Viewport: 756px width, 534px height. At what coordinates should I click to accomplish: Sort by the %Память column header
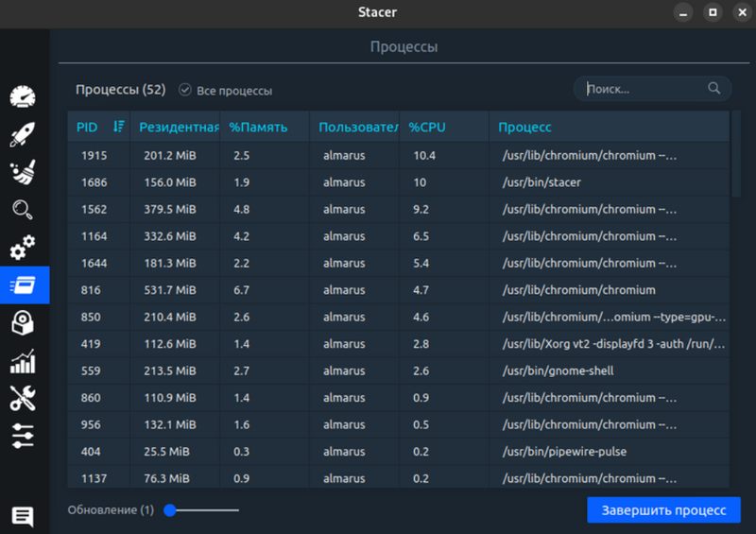[x=265, y=127]
